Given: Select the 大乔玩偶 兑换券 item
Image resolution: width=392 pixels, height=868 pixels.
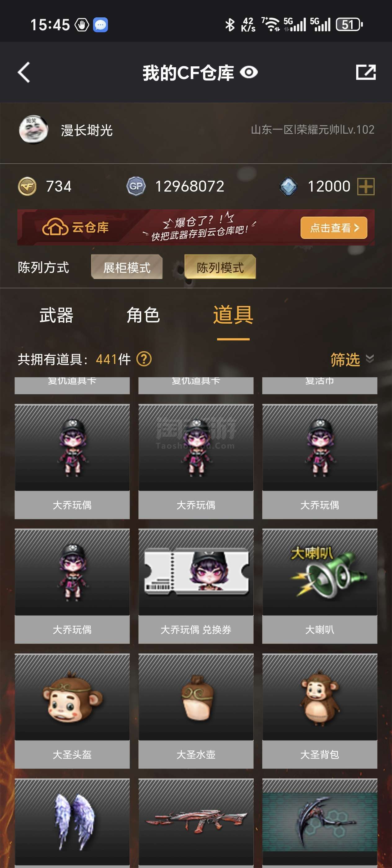Looking at the screenshot, I should click(x=196, y=586).
